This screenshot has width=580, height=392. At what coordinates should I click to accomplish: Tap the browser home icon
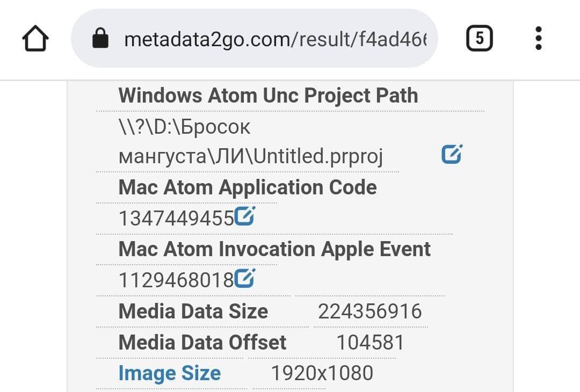pyautogui.click(x=35, y=39)
